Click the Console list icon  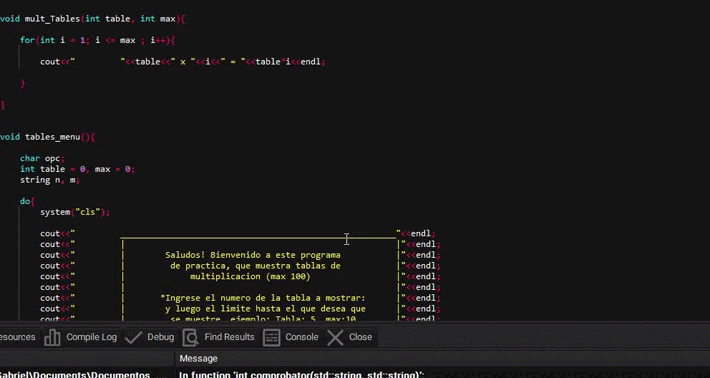pos(271,337)
